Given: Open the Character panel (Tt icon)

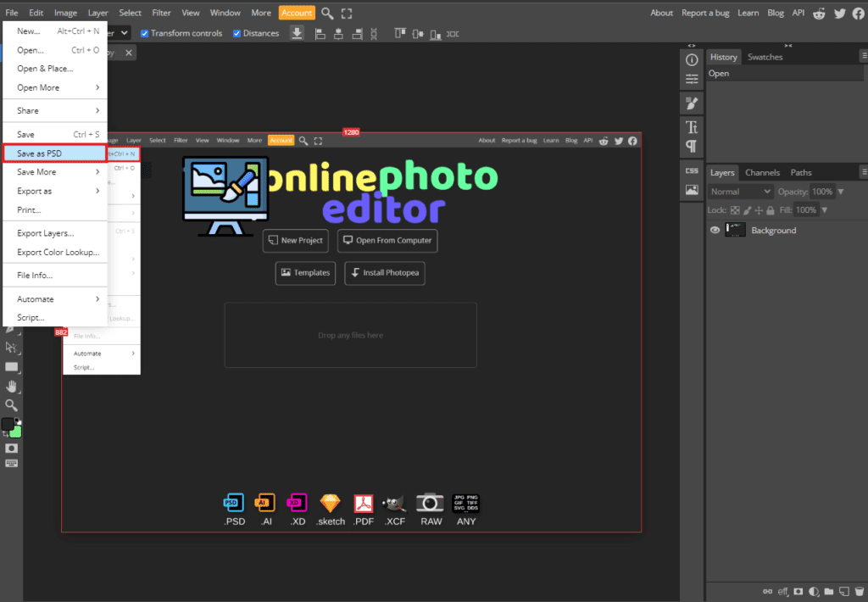Looking at the screenshot, I should [x=692, y=127].
